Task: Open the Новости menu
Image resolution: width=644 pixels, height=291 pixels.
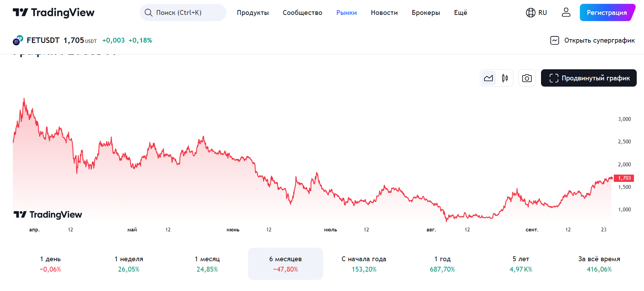Action: pyautogui.click(x=384, y=13)
